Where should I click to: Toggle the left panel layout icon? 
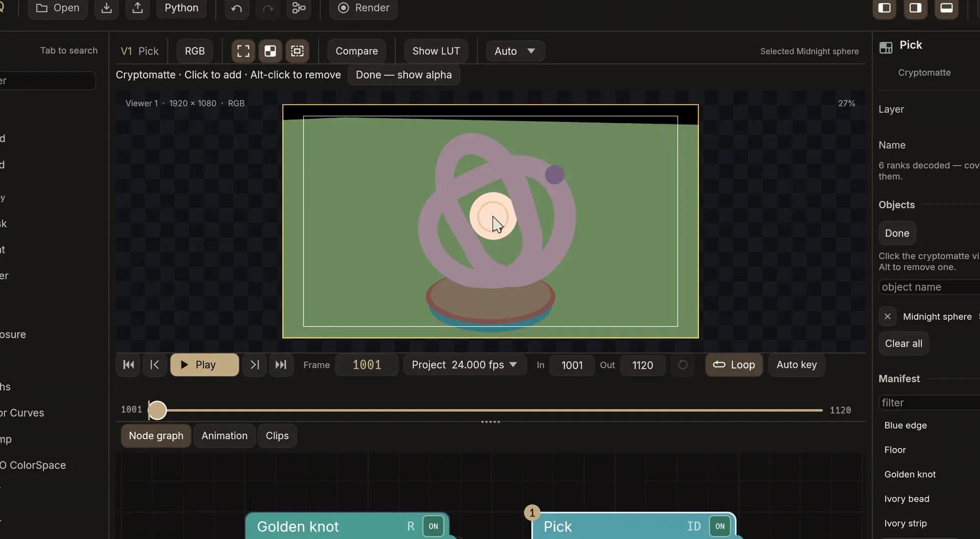pyautogui.click(x=885, y=8)
